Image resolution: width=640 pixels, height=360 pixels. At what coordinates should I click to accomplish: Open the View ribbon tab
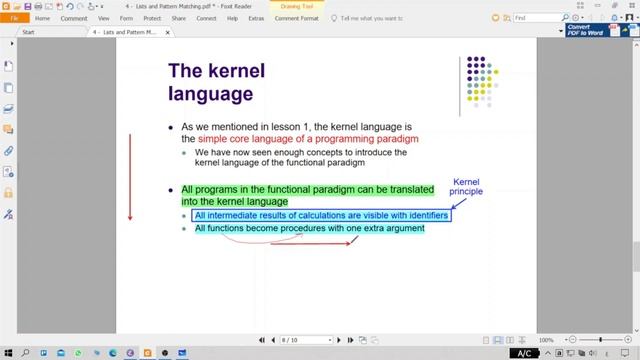click(104, 18)
